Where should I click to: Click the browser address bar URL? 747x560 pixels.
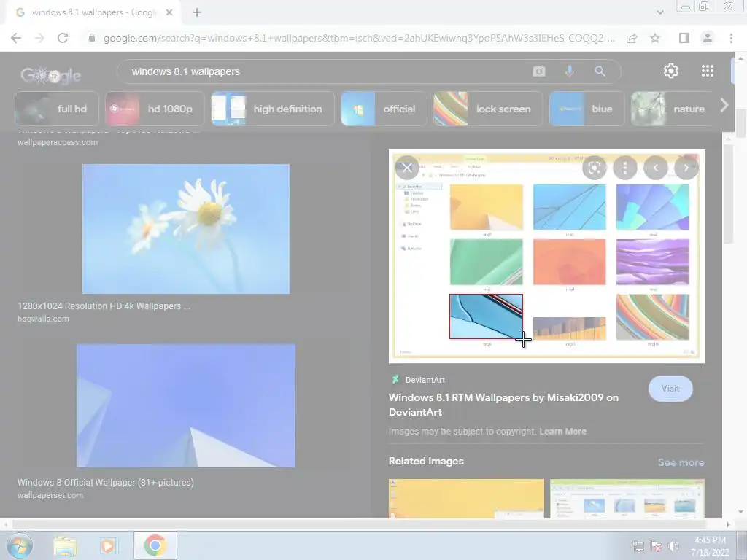[x=359, y=38]
